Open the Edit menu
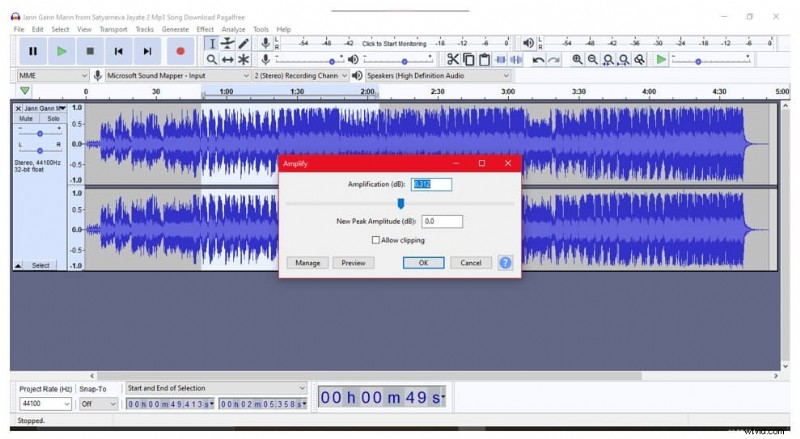 [x=38, y=29]
